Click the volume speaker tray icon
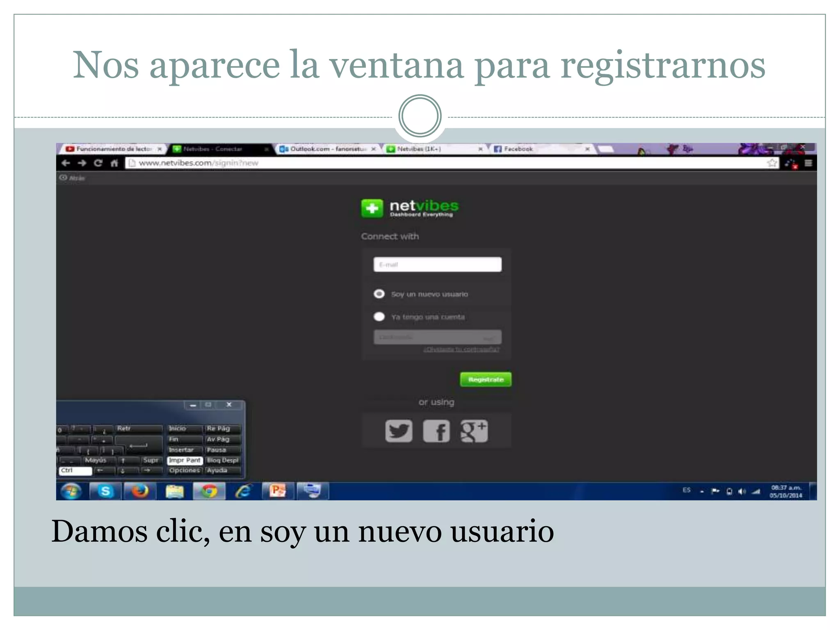Screen dimensions: 840x630 742,491
